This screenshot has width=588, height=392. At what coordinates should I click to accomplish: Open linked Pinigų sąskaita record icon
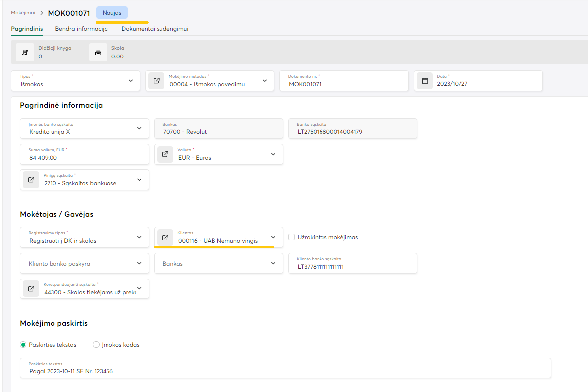[x=31, y=180]
